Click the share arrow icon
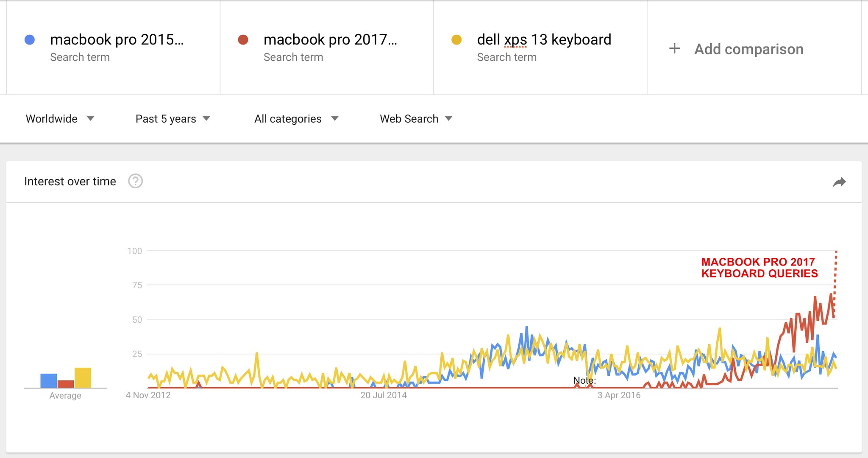Viewport: 868px width, 458px height. [x=839, y=182]
